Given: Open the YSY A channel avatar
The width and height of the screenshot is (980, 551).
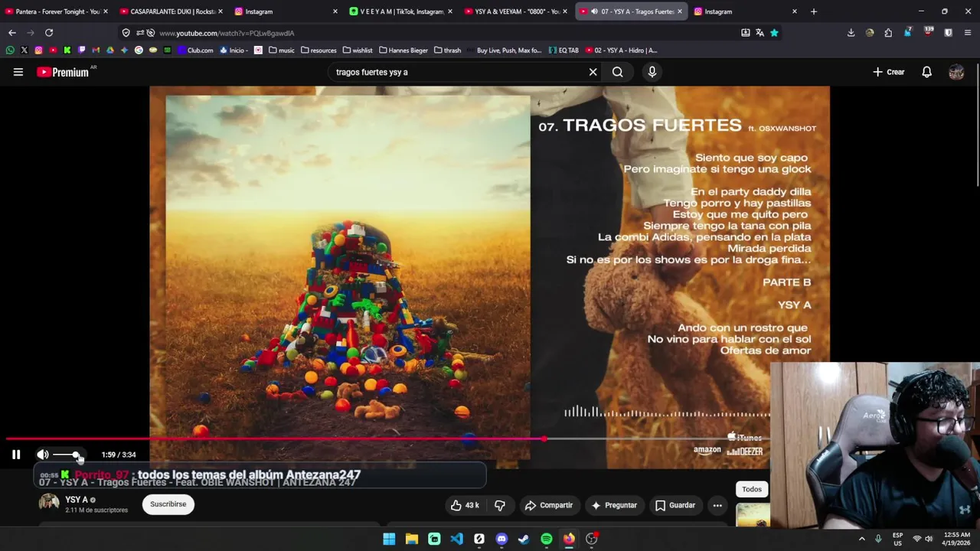Looking at the screenshot, I should click(49, 503).
